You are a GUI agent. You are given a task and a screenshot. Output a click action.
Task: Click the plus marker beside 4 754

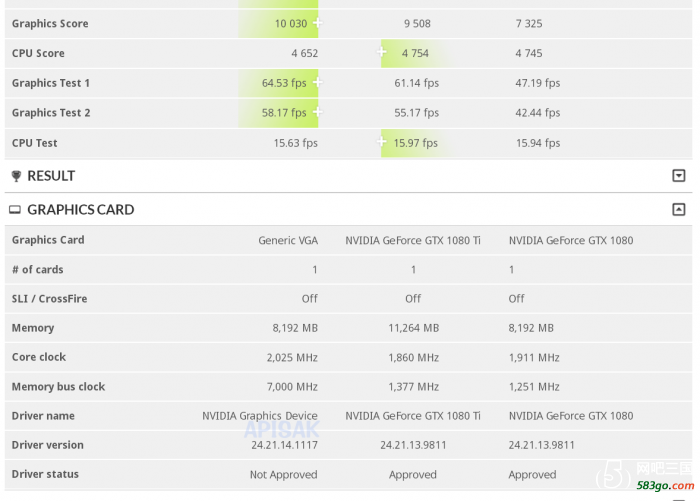click(381, 52)
